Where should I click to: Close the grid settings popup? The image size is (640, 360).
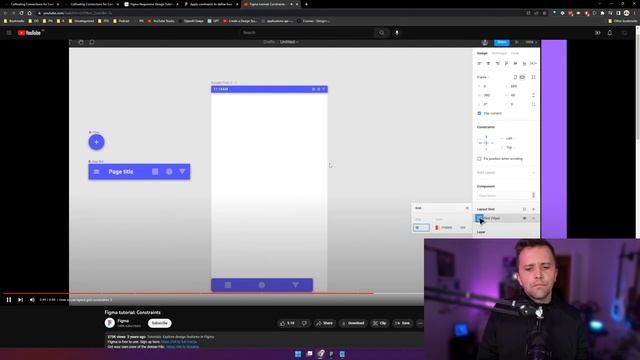467,208
